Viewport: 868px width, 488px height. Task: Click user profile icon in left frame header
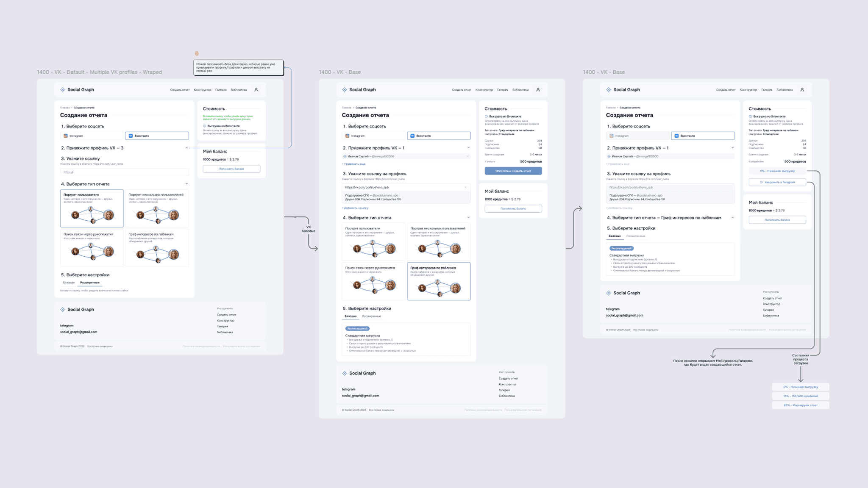[x=256, y=90]
